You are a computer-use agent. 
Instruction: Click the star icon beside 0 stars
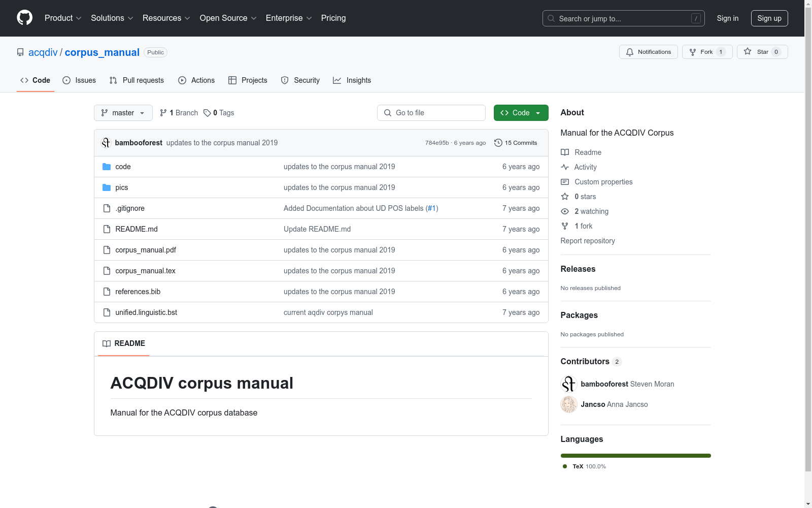[x=565, y=197]
